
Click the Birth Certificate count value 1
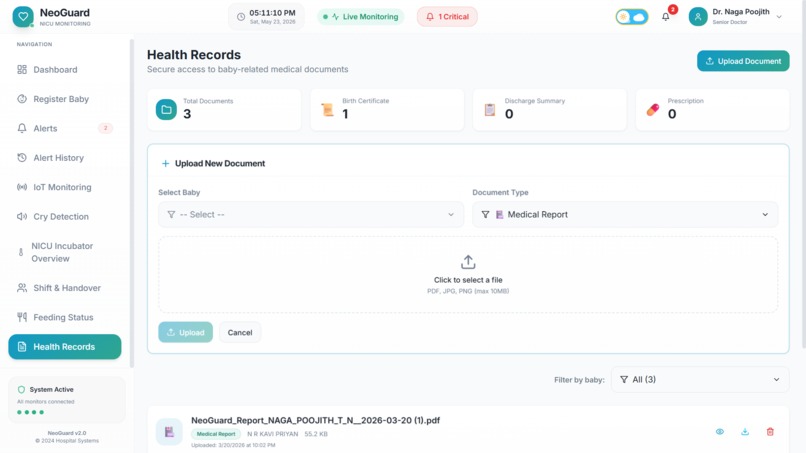pos(345,114)
